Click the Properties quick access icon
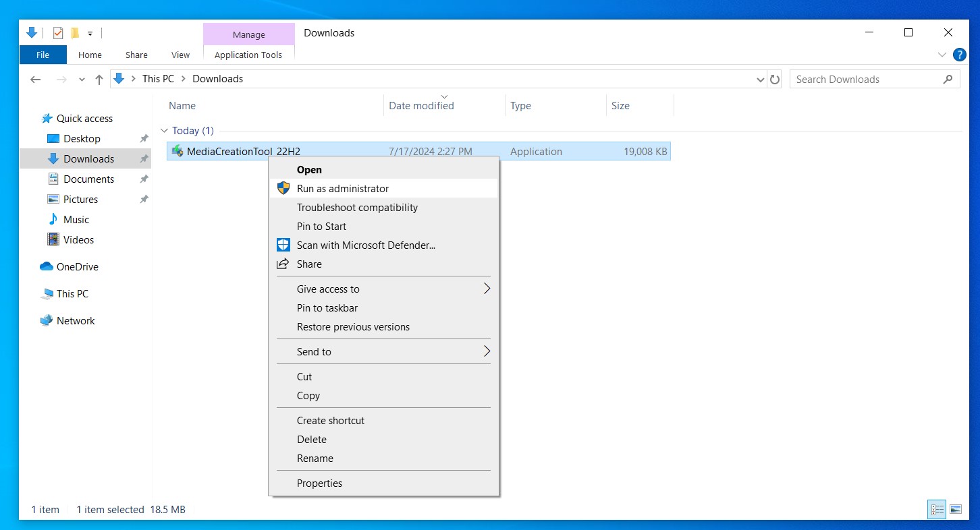Image resolution: width=980 pixels, height=530 pixels. click(58, 32)
